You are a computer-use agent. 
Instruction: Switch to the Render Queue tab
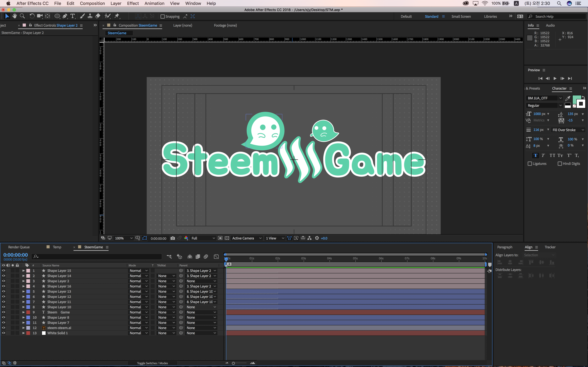(19, 247)
